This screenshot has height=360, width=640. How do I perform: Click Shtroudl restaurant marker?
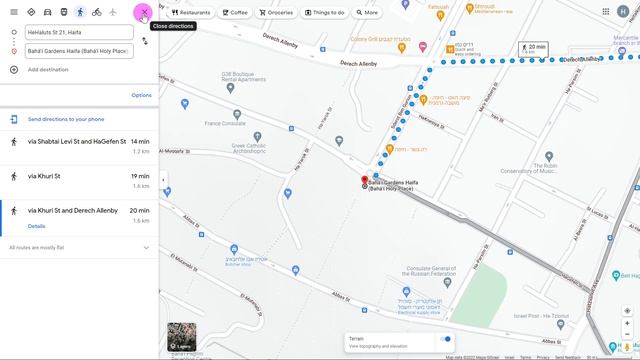coord(470,8)
